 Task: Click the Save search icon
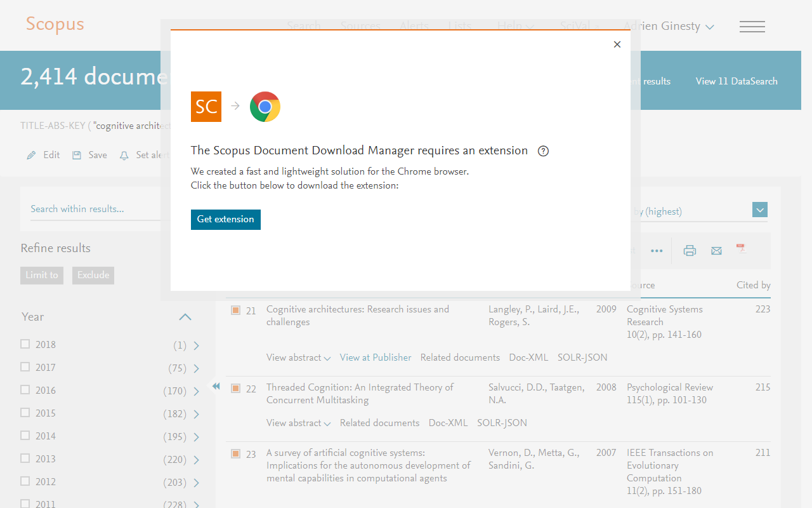click(77, 154)
